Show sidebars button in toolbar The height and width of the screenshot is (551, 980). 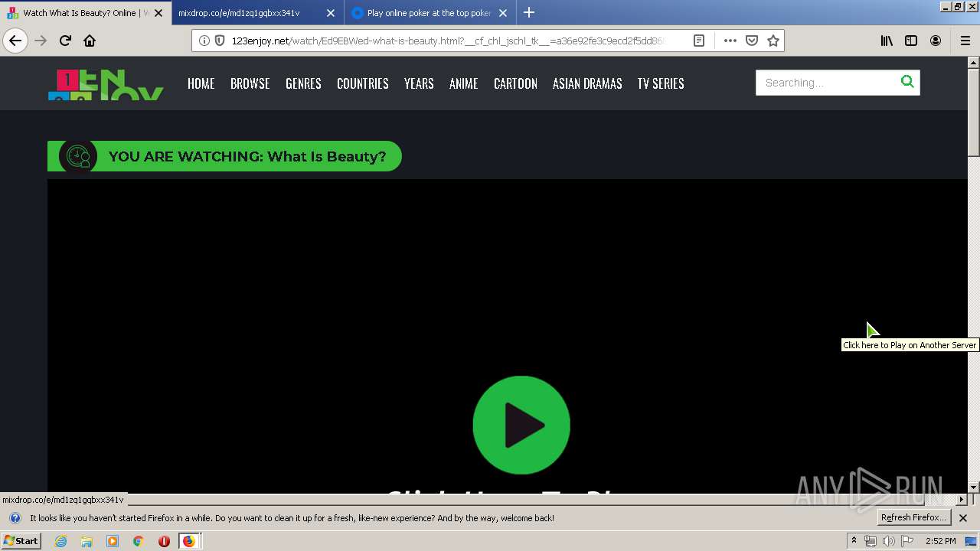(x=911, y=41)
